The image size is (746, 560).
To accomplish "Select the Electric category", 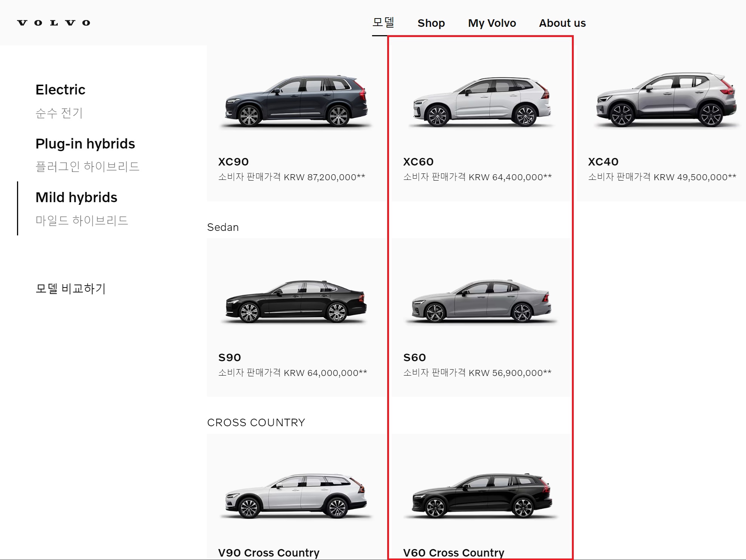I will pyautogui.click(x=60, y=90).
